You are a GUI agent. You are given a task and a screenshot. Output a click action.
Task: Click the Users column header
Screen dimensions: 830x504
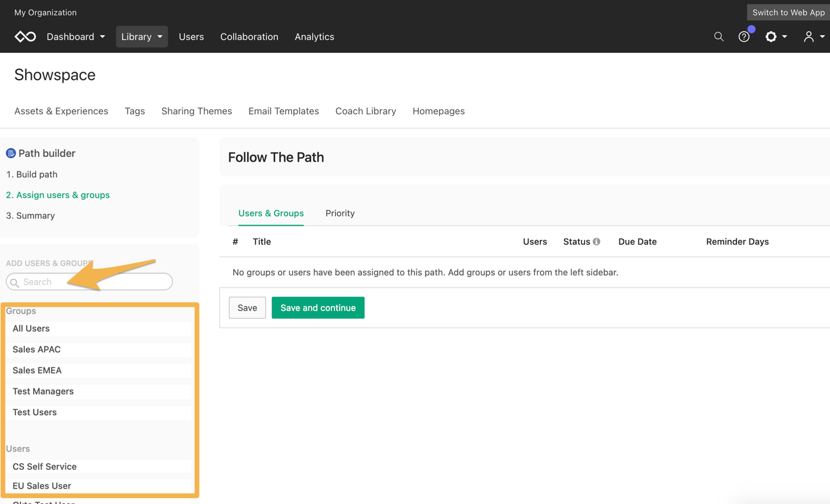click(x=534, y=242)
